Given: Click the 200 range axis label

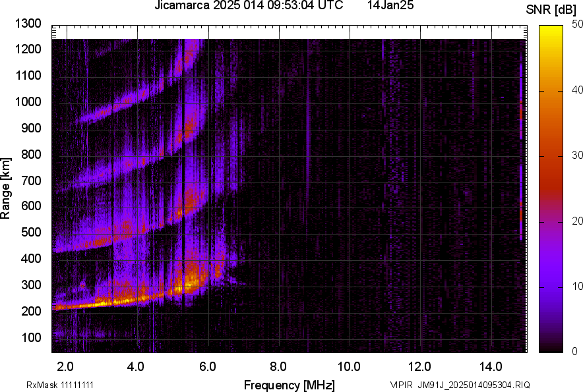Looking at the screenshot, I should click(x=31, y=311).
